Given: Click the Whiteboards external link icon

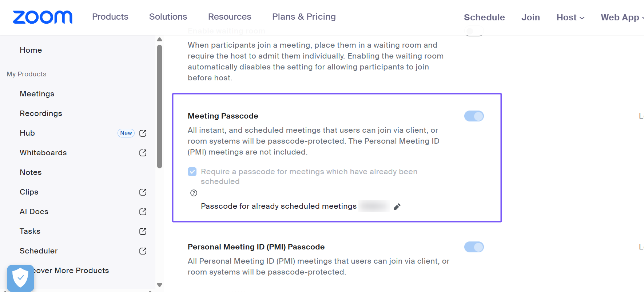Looking at the screenshot, I should (143, 153).
